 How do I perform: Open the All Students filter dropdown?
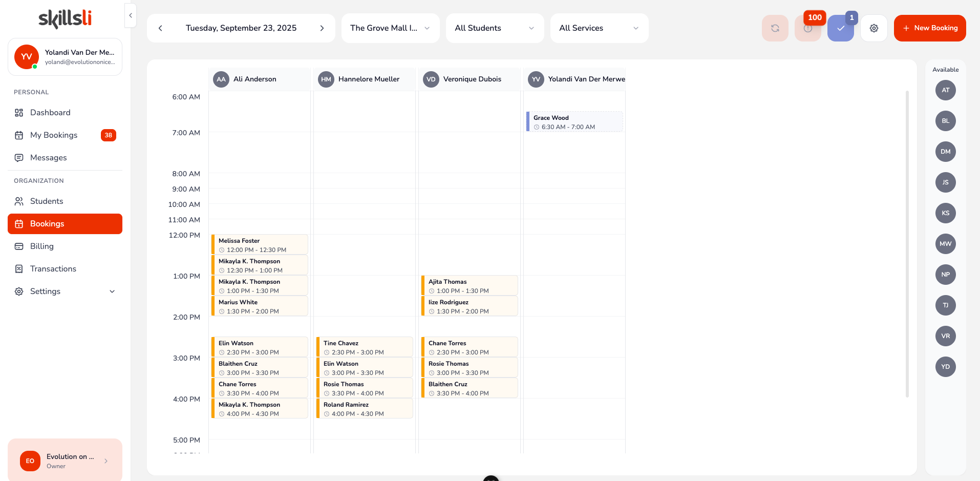(x=494, y=28)
